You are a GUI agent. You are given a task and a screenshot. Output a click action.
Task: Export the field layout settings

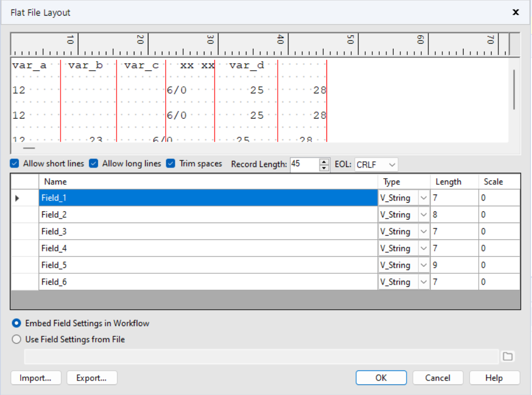point(91,378)
